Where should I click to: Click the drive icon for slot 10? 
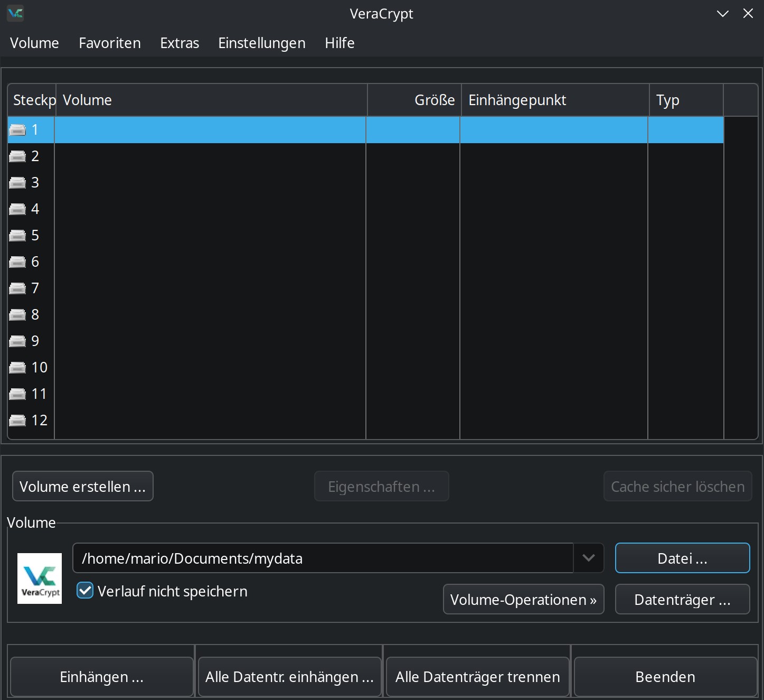click(17, 368)
